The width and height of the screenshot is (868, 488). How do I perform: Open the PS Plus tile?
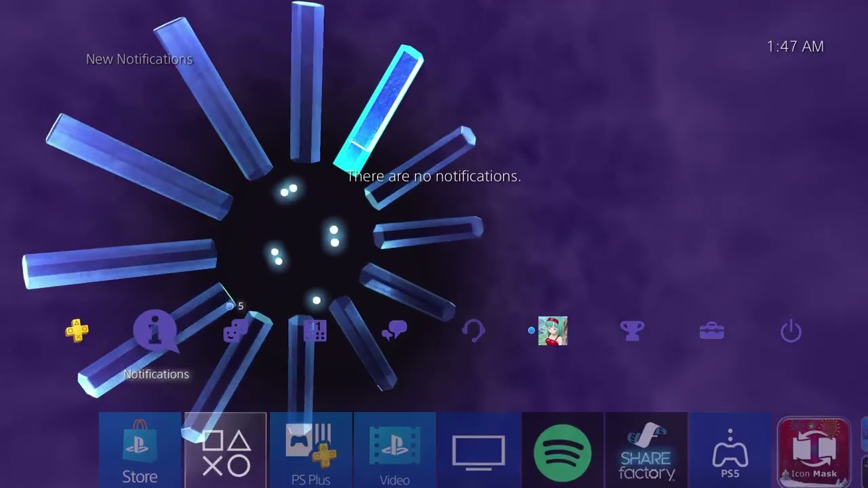pyautogui.click(x=311, y=450)
